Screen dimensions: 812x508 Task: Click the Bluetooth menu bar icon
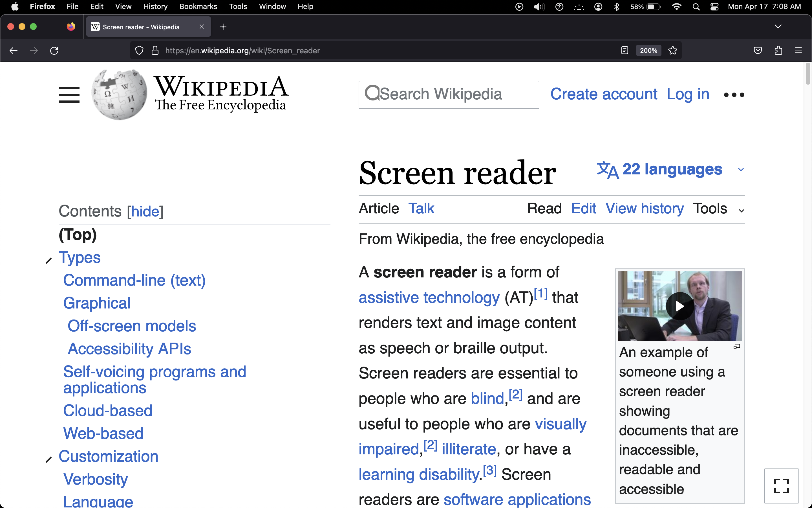[x=616, y=7]
